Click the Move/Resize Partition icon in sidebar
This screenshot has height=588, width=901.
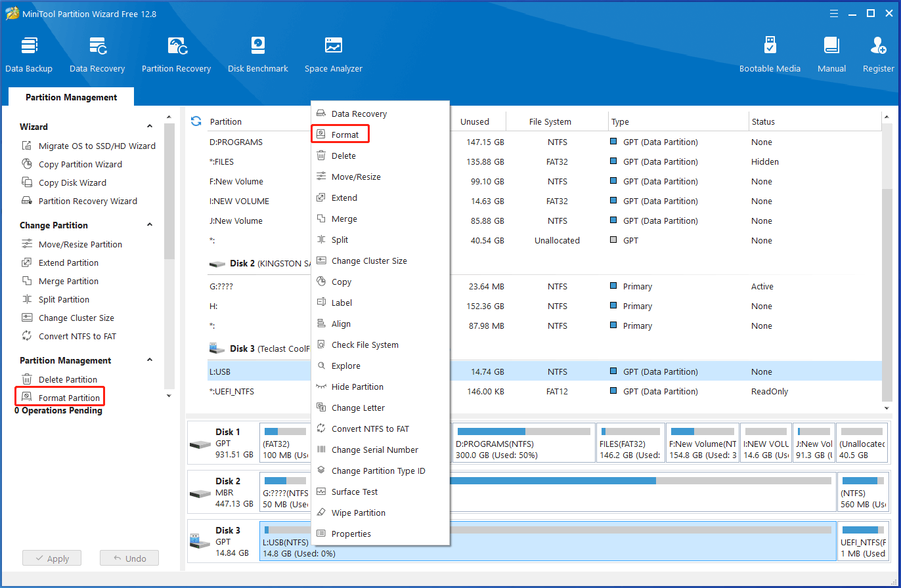(x=27, y=244)
